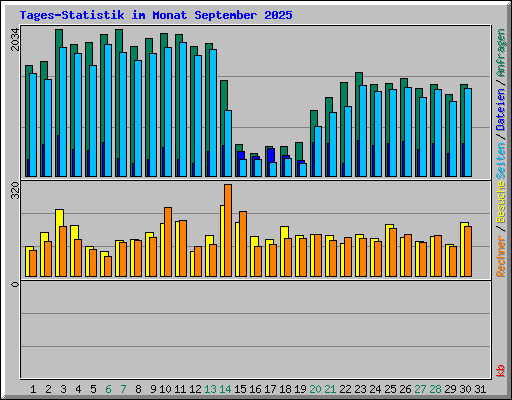Screen dimensions: 512x400
Task: Click the 'Besuche' legend label
Action: point(501,202)
